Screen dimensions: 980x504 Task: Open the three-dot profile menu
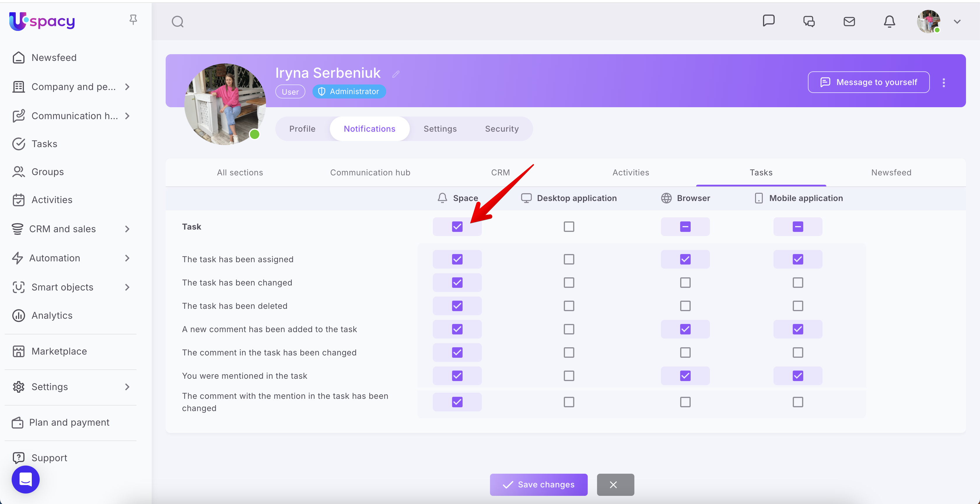944,82
